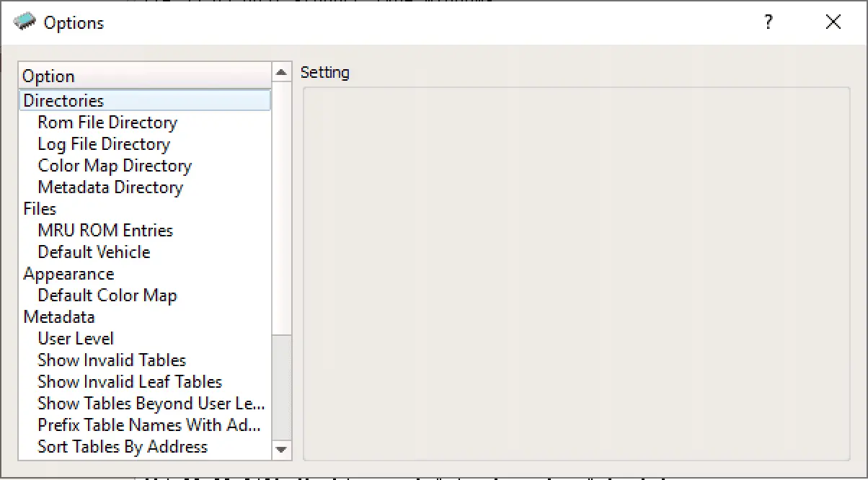
Task: Select Show Invalid Leaf Tables option
Action: [x=130, y=382]
